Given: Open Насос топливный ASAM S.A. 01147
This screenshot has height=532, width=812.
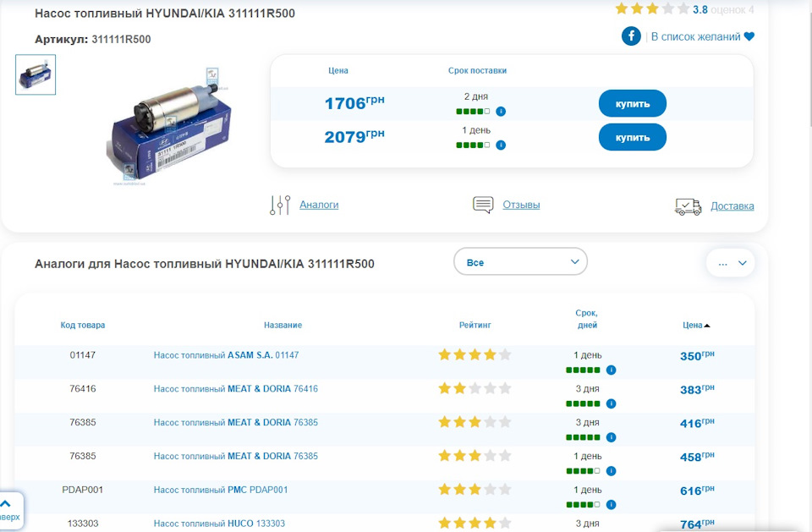Looking at the screenshot, I should point(227,355).
